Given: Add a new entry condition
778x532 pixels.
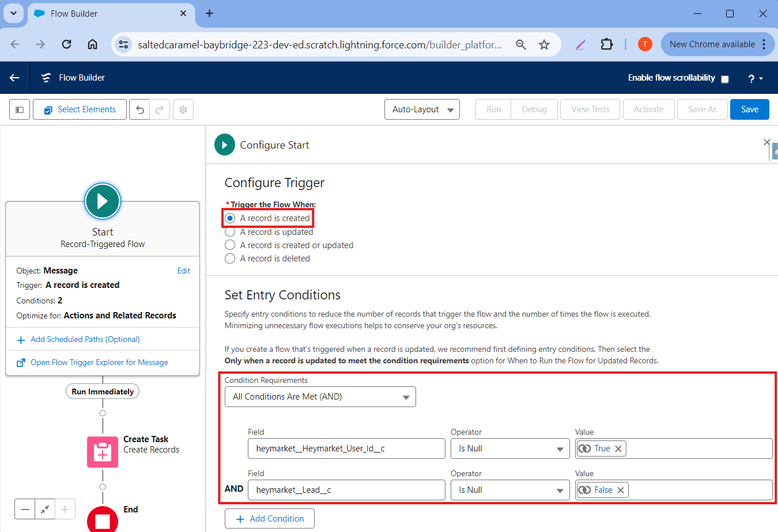Looking at the screenshot, I should tap(270, 519).
